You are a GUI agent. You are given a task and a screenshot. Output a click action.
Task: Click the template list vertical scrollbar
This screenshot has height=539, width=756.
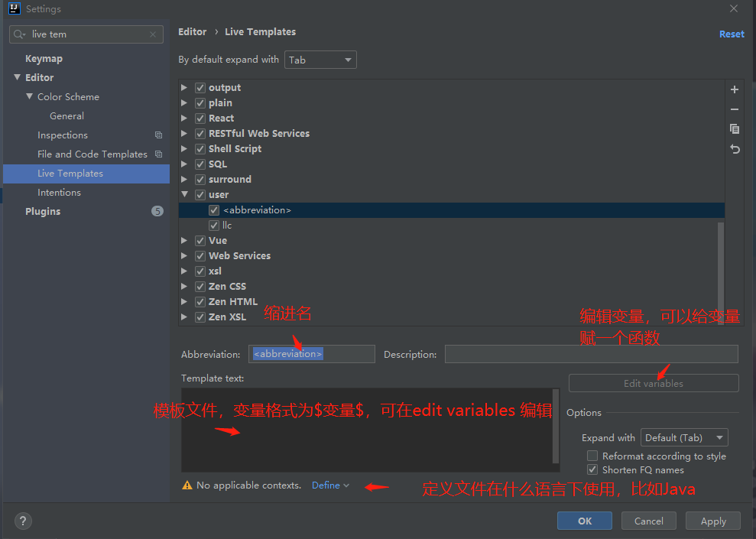pos(721,273)
